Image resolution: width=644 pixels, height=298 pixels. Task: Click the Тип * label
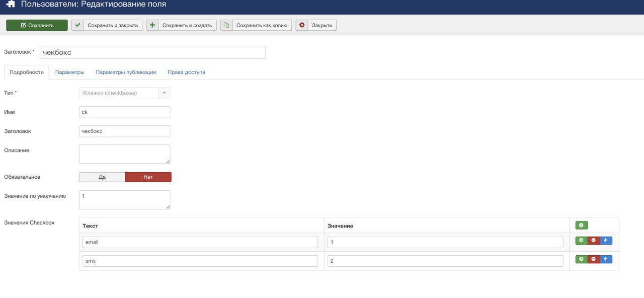coord(11,93)
